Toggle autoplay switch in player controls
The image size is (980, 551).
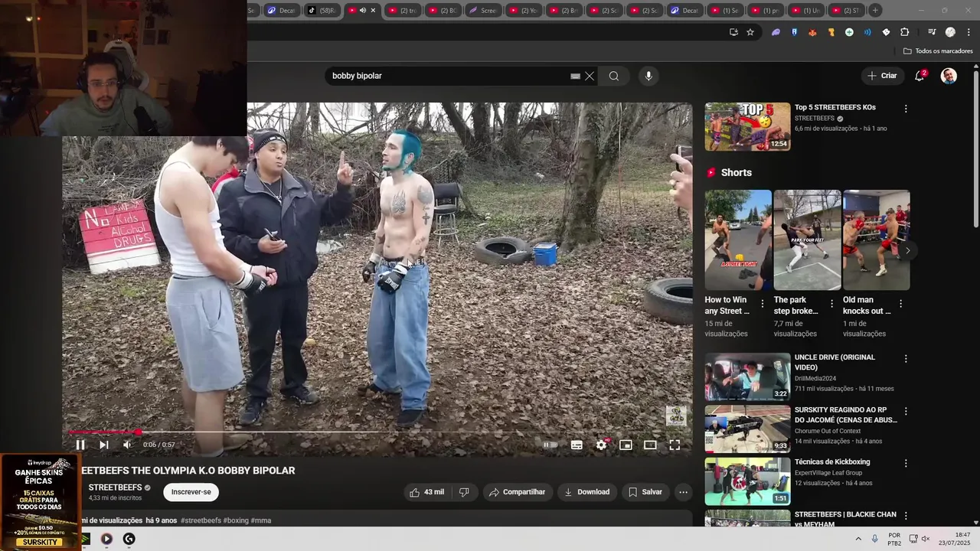[550, 445]
